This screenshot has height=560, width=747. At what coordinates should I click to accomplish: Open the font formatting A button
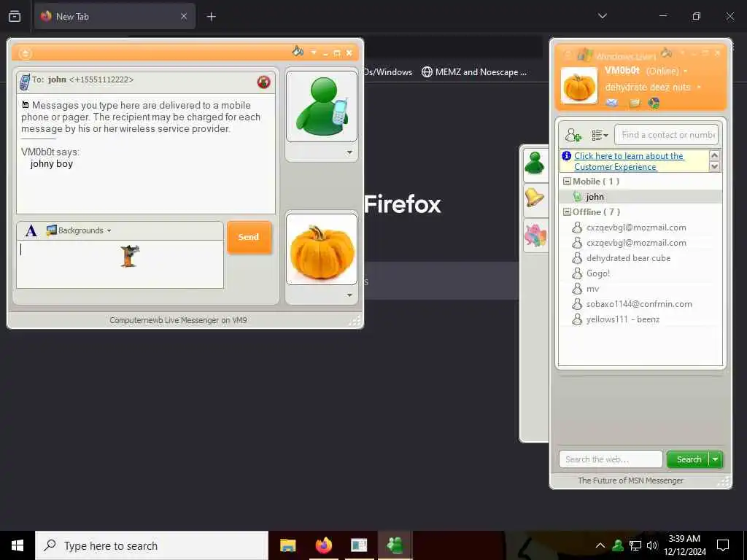[x=31, y=230]
